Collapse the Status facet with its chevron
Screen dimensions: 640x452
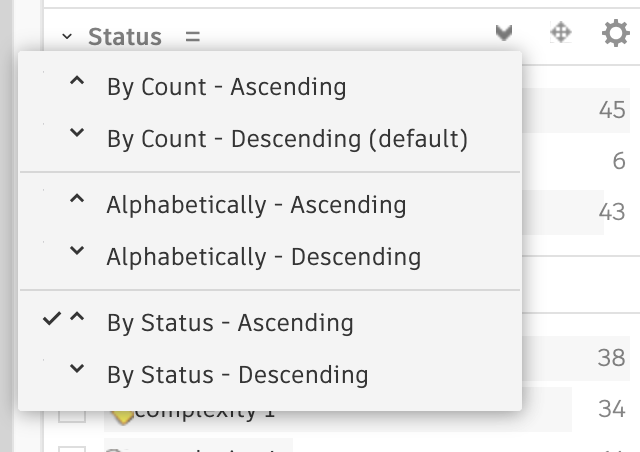point(67,37)
